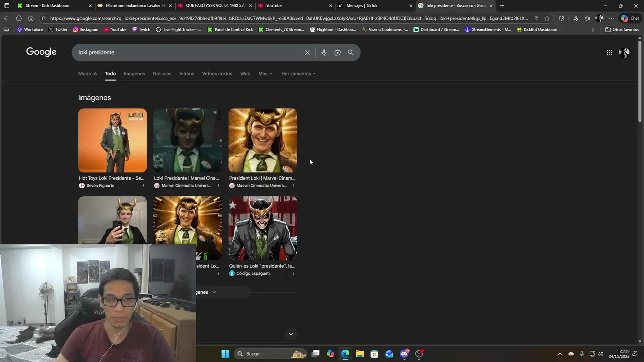The height and width of the screenshot is (362, 644).
Task: Click the taskbar Buscar search box
Action: click(272, 354)
